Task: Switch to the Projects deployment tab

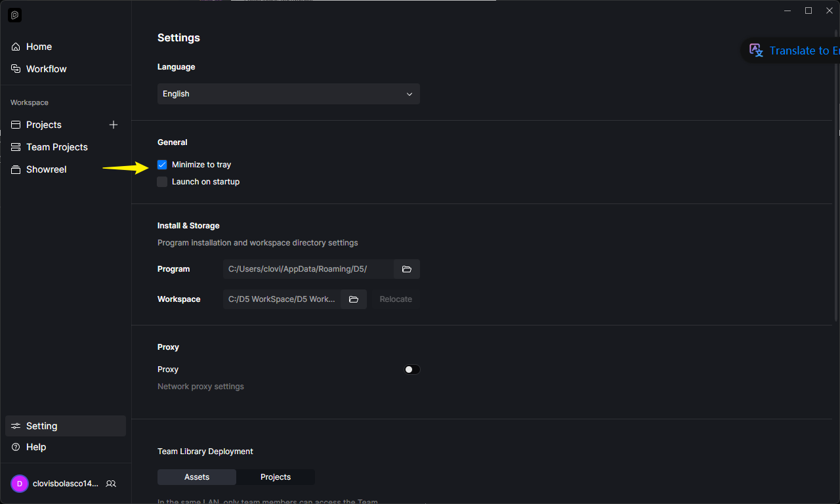Action: pos(276,477)
